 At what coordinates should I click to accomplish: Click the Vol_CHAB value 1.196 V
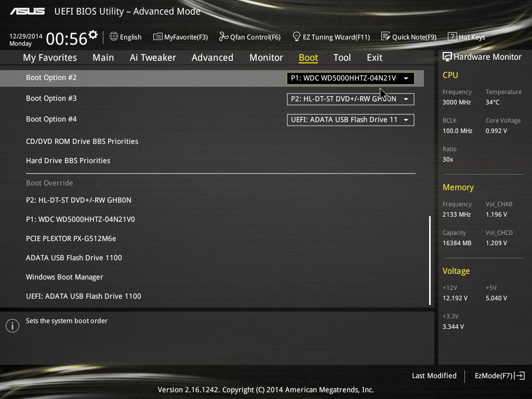(x=496, y=215)
